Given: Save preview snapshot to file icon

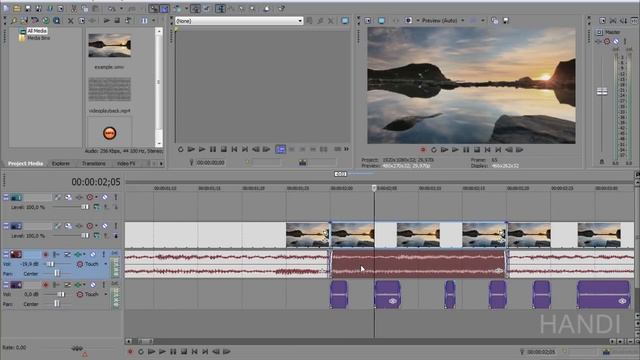Looking at the screenshot, I should [x=505, y=20].
